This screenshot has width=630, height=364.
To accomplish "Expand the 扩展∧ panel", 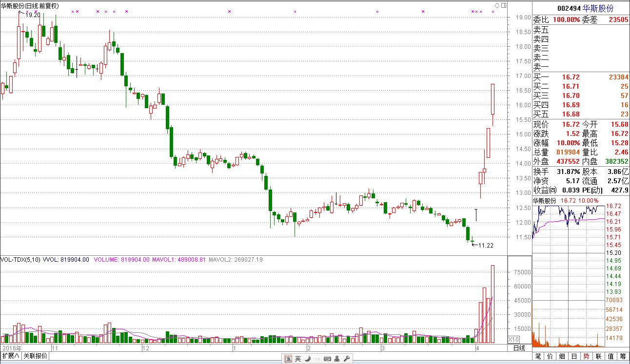I will click(x=11, y=356).
